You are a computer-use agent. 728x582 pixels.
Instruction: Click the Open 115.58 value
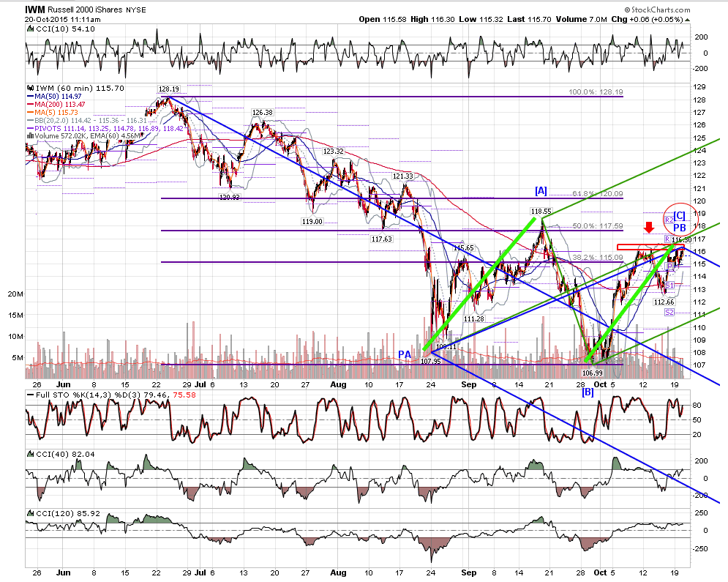(x=383, y=20)
